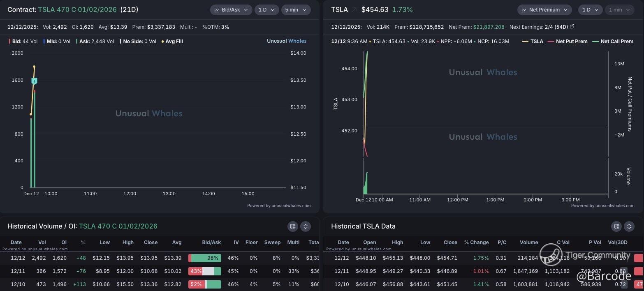Select the 1,847,169 volume cell
644x291 pixels.
pos(526,271)
